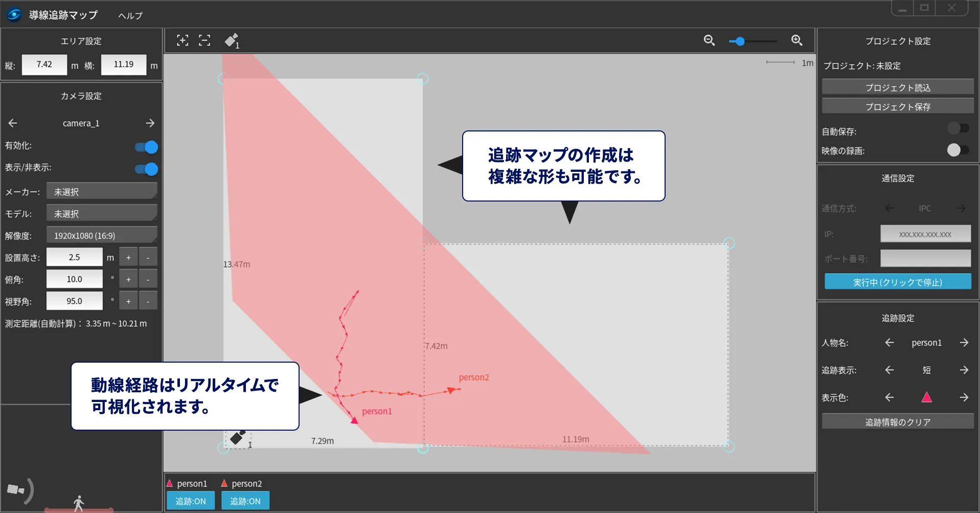
Task: Enable the 自動保存 toggle
Action: (959, 128)
